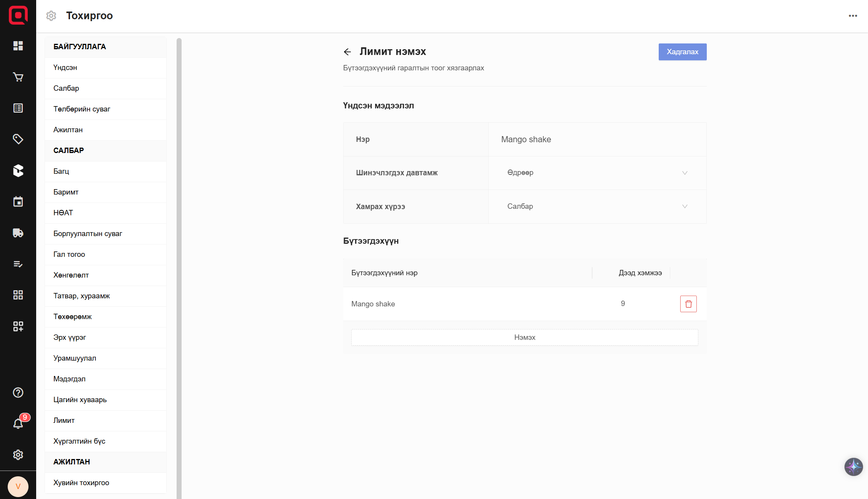Select Төлбөрийн суваг in settings menu
868x499 pixels.
82,109
